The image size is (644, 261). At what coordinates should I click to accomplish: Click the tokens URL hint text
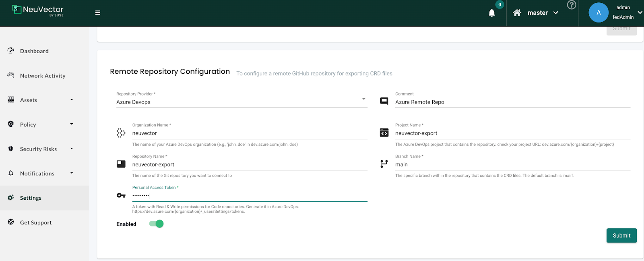pos(188,211)
